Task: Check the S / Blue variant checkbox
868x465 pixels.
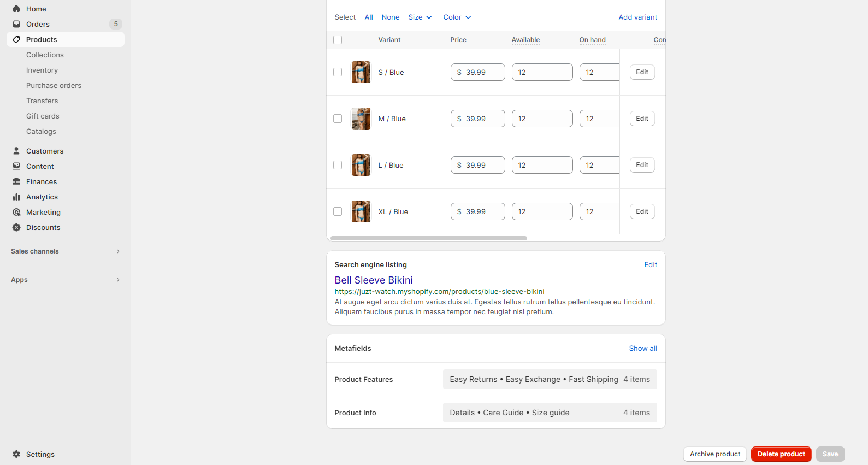Action: [338, 72]
